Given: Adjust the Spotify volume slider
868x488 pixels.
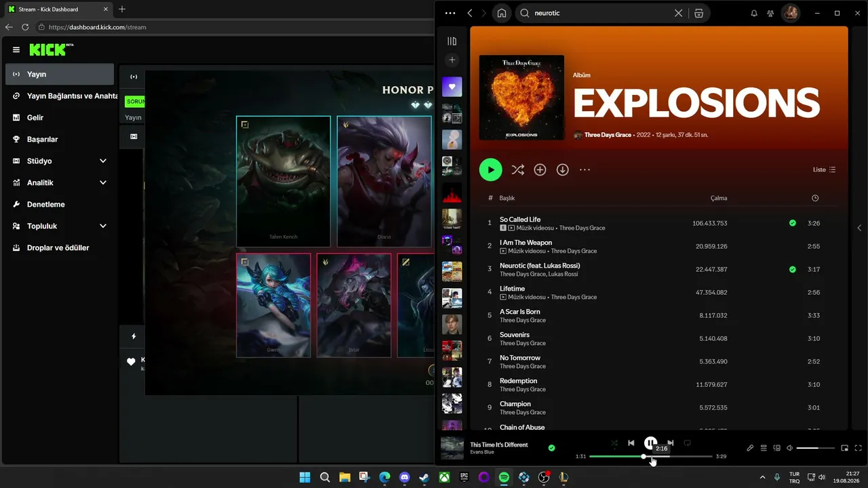Looking at the screenshot, I should tap(816, 448).
